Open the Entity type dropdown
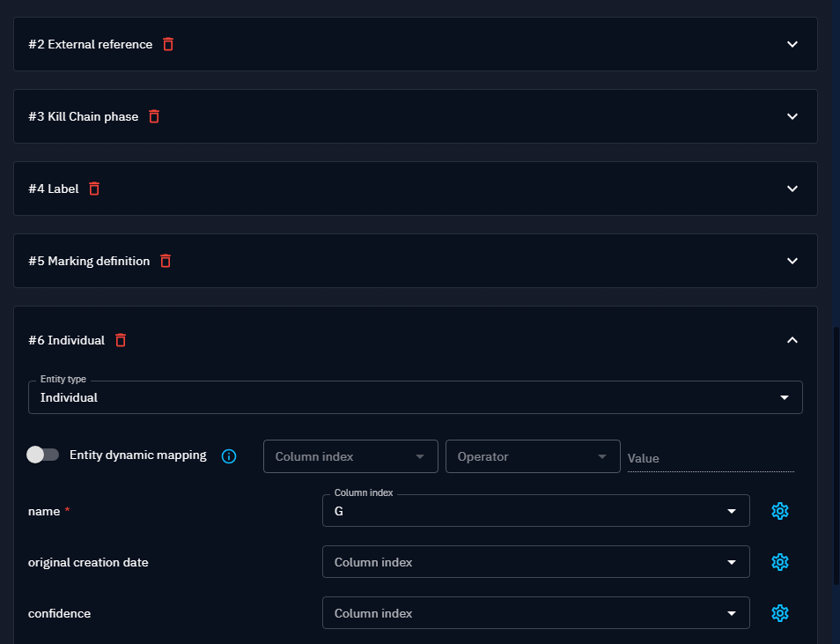Screen dimensions: 840x644 pos(415,397)
